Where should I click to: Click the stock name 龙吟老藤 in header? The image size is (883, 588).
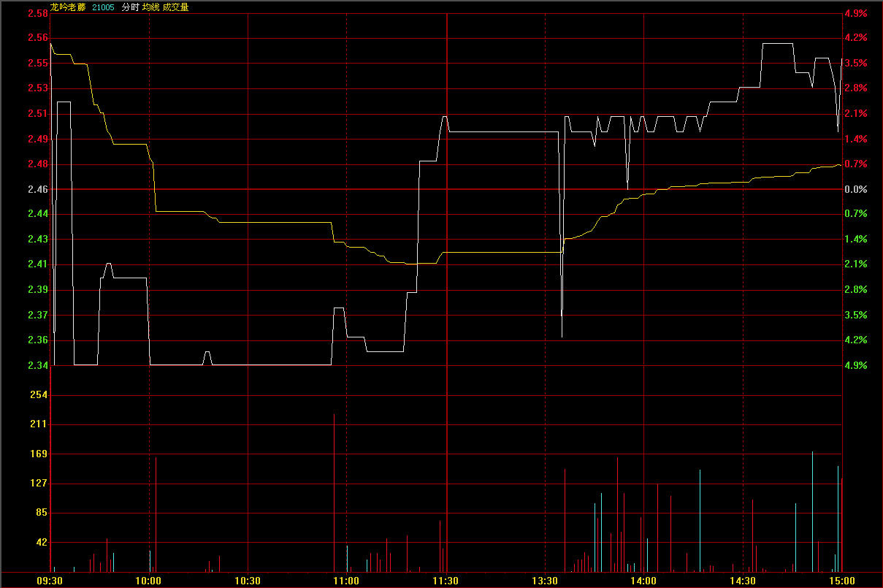pyautogui.click(x=68, y=7)
